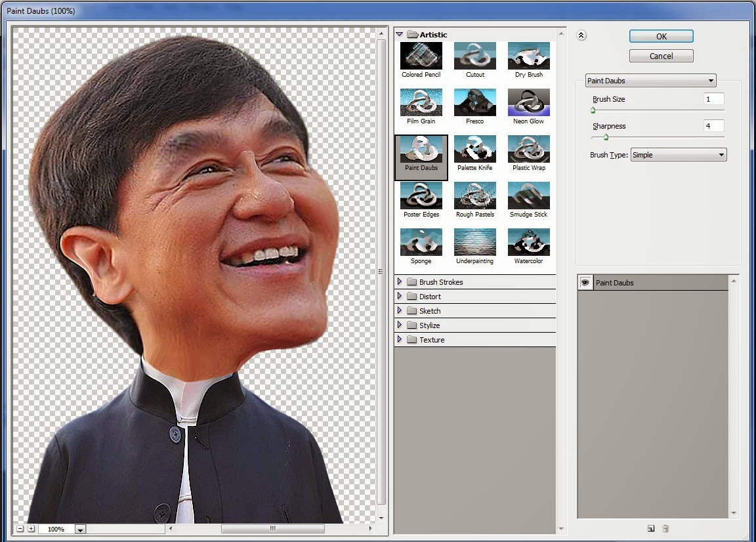The image size is (756, 542).
Task: Apply the Dry Brush filter
Action: tap(528, 56)
